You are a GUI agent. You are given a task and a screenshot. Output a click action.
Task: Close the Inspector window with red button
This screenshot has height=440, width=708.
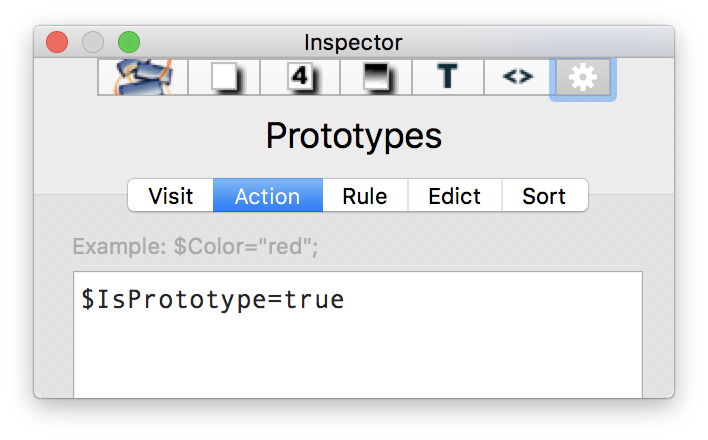coord(57,42)
